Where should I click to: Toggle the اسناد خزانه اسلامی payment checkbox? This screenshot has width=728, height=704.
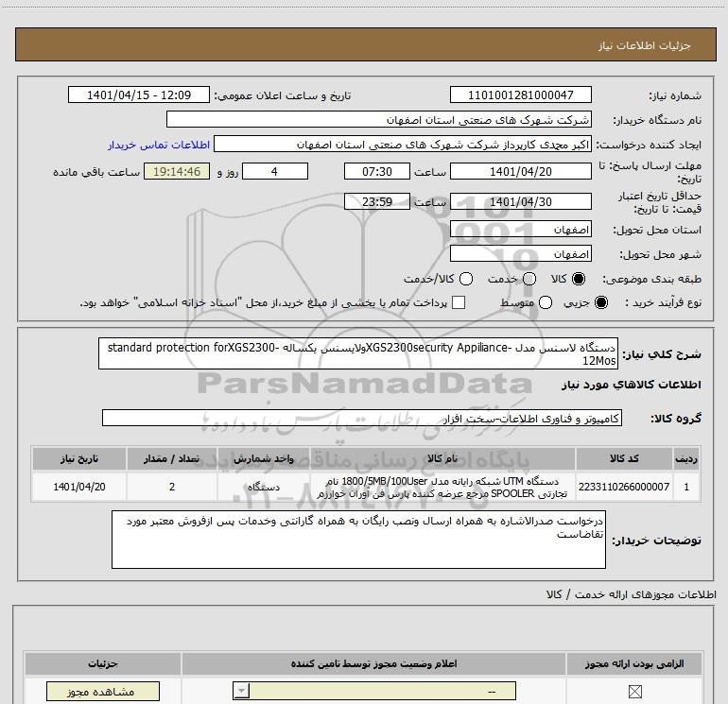click(459, 302)
